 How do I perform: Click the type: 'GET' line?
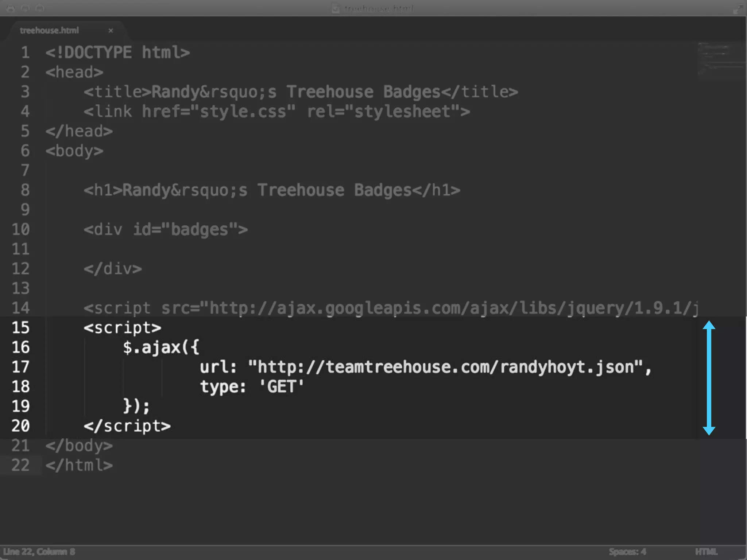tap(252, 387)
